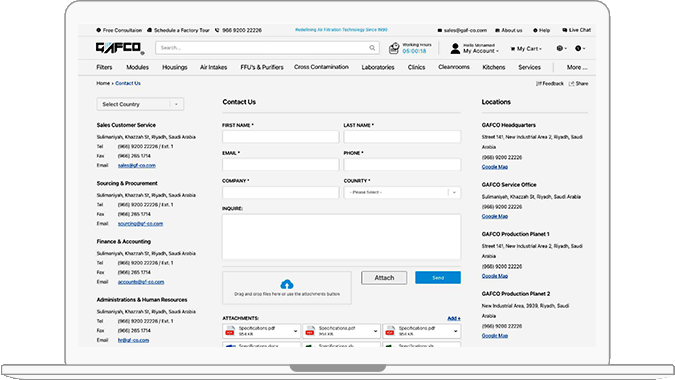The image size is (675, 380).
Task: Click the Attach button
Action: coord(384,278)
